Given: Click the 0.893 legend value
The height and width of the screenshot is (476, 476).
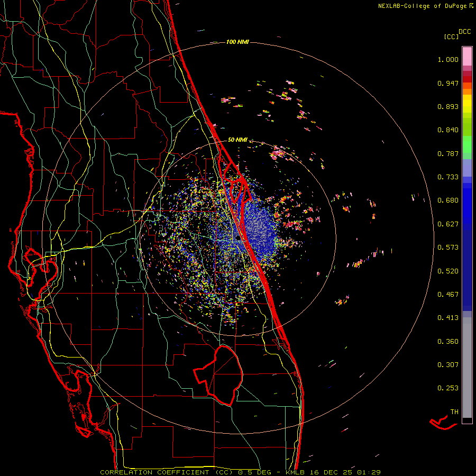Looking at the screenshot, I should (x=448, y=106).
